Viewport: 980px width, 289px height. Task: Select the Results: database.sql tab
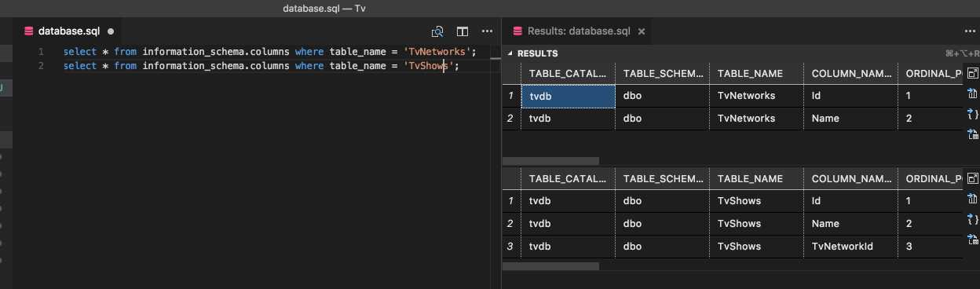coord(579,31)
